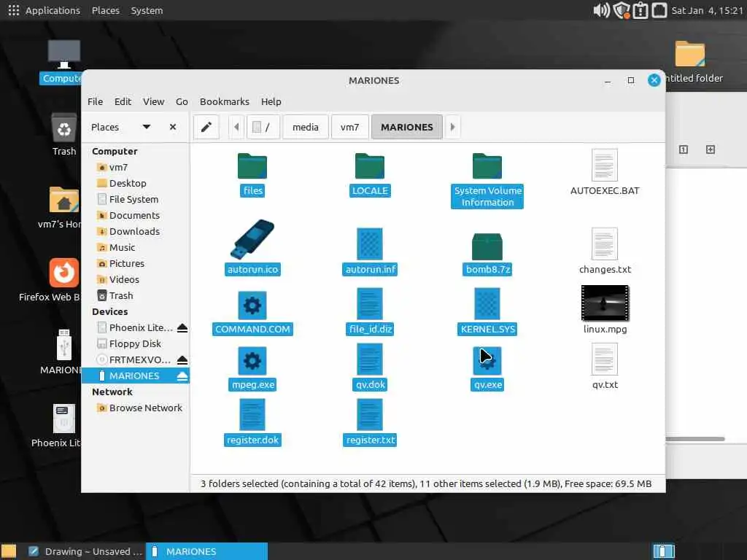This screenshot has width=747, height=560.
Task: Go to root folder in path bar
Action: coord(263,127)
